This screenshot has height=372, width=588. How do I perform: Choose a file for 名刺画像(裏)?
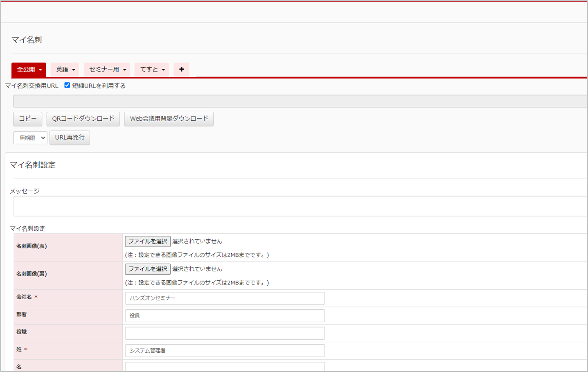tap(147, 269)
